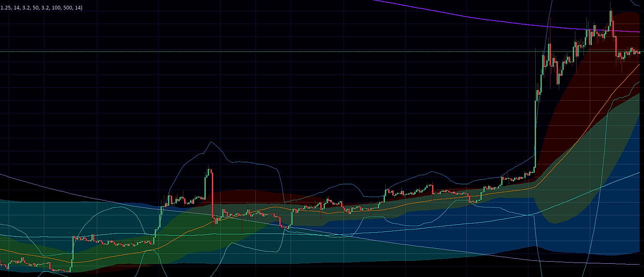Select the thin lavender descending line at left

62,188
